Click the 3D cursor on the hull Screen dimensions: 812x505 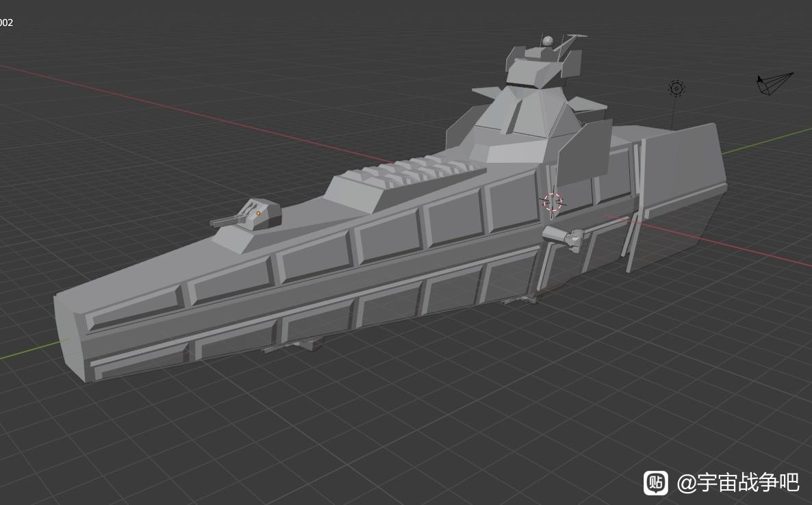(553, 203)
